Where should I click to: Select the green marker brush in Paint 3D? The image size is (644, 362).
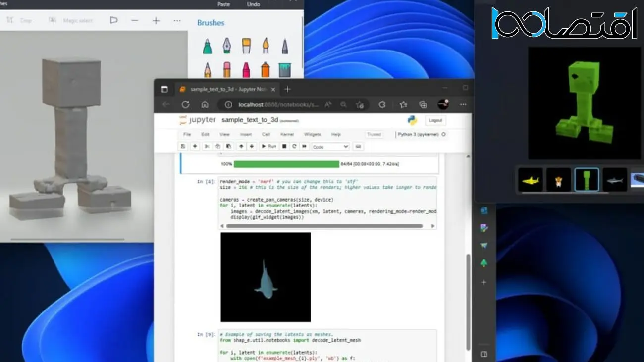pyautogui.click(x=207, y=46)
